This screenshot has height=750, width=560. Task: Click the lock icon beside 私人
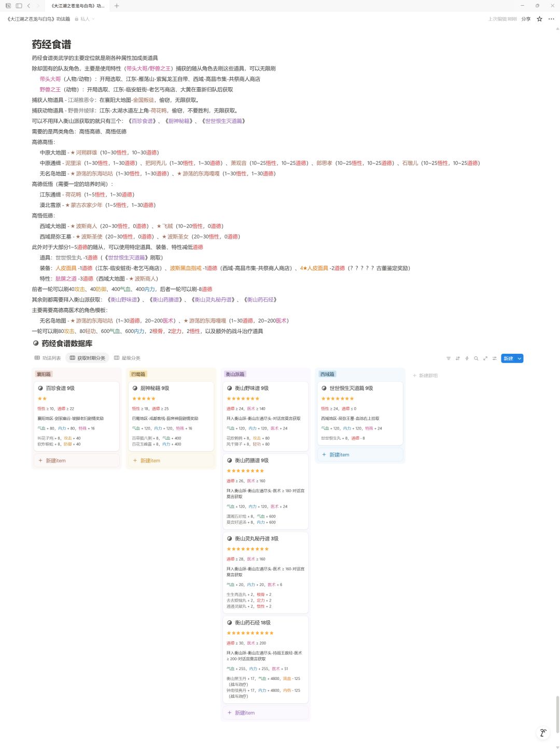77,19
